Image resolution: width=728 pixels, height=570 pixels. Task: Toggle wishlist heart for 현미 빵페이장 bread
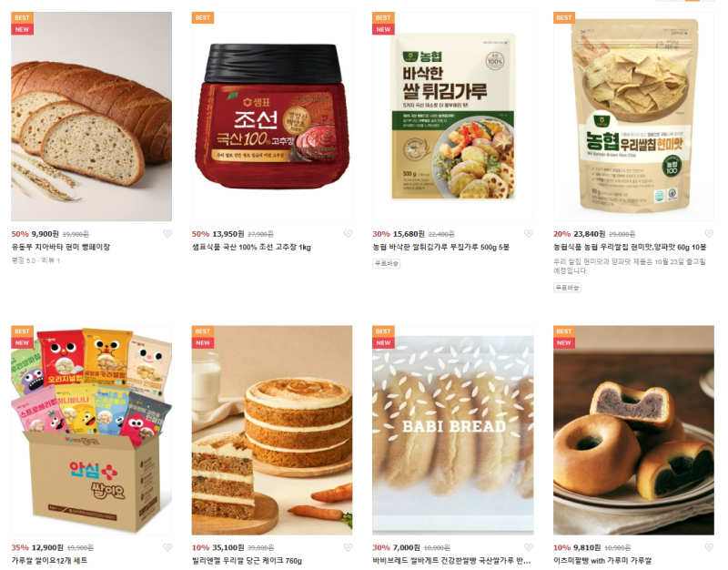point(167,234)
